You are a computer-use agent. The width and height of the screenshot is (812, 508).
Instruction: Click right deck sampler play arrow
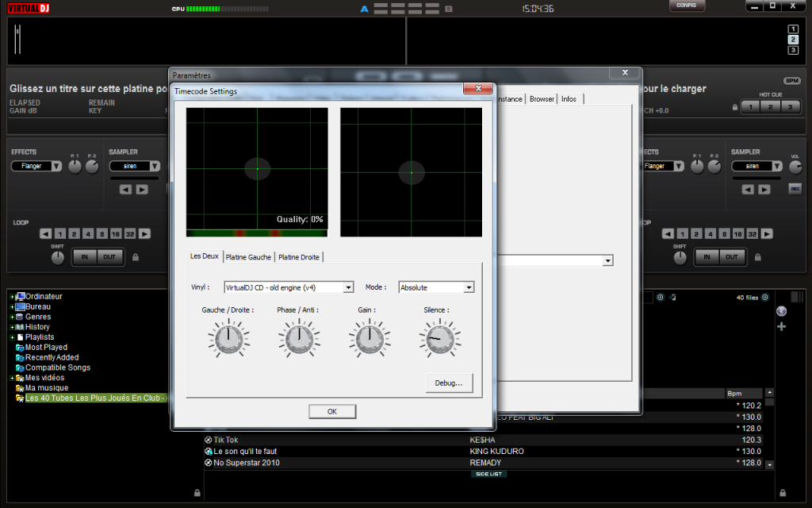(x=764, y=190)
